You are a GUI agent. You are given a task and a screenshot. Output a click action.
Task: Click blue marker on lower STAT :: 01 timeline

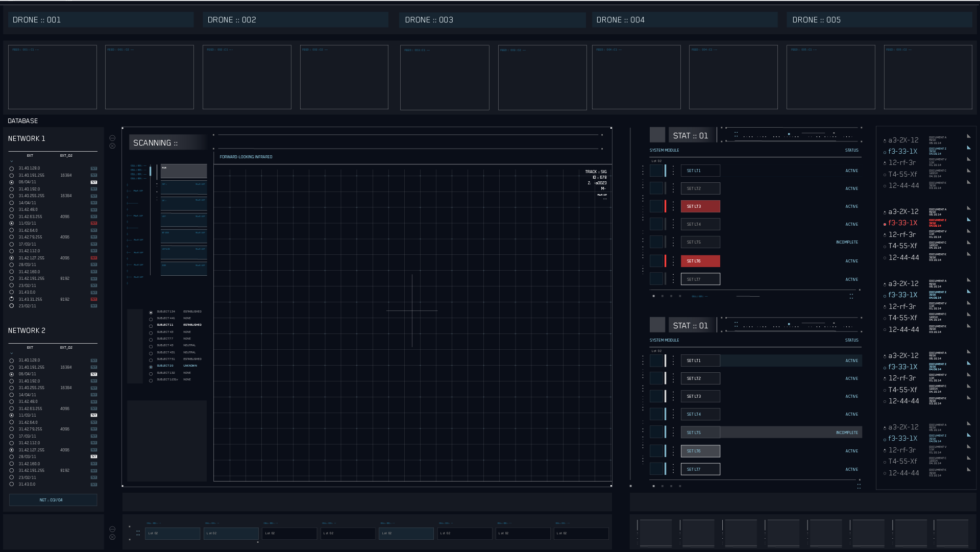789,324
